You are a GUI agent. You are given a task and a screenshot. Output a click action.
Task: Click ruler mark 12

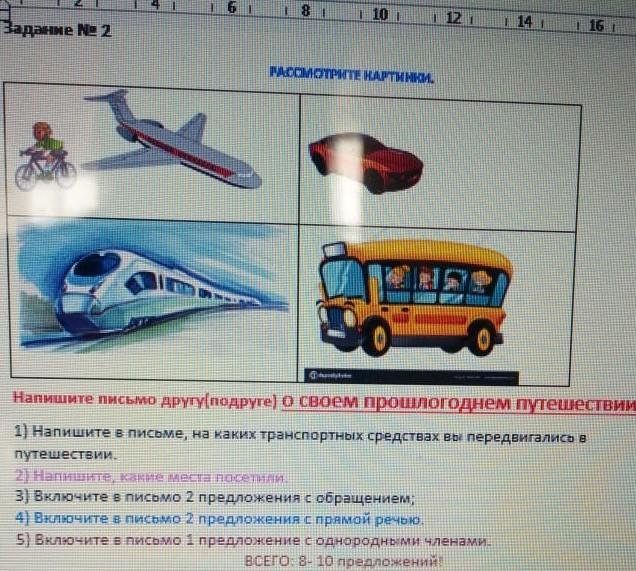pos(453,18)
